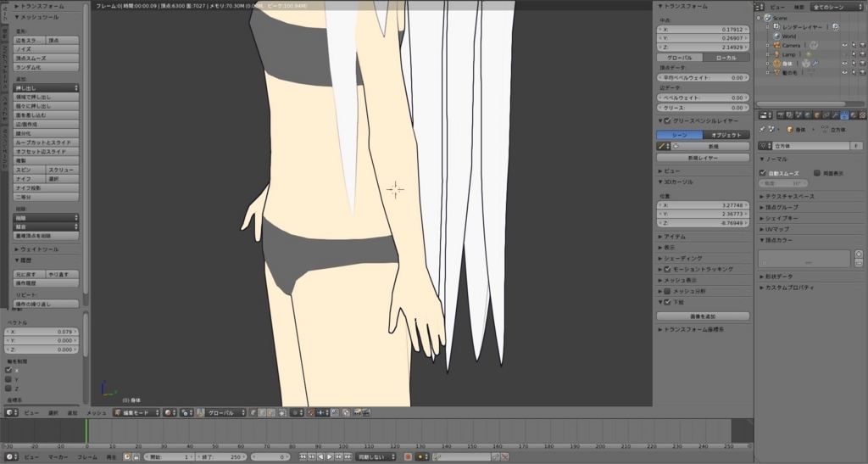Click the OpenGL render image icon
The height and width of the screenshot is (464, 868).
[357, 412]
